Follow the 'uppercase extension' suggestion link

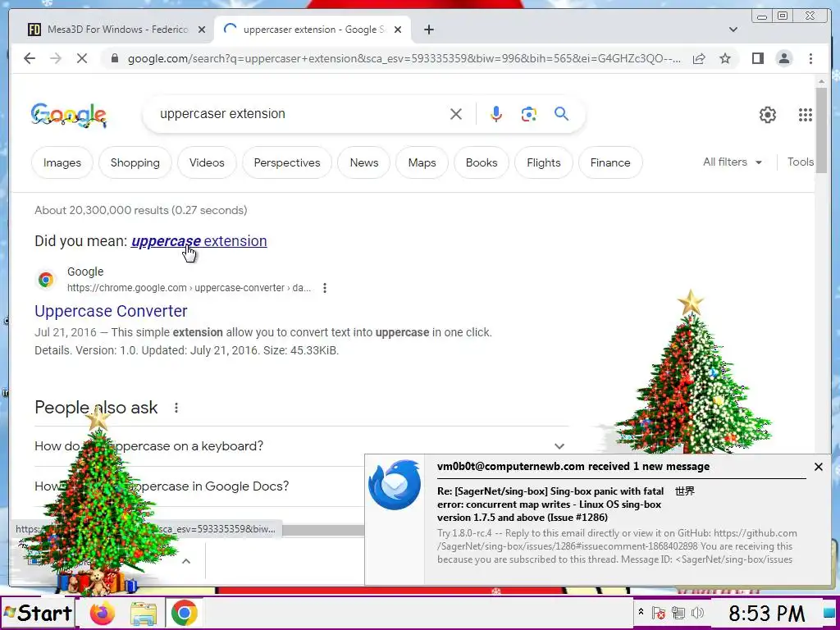click(x=199, y=241)
